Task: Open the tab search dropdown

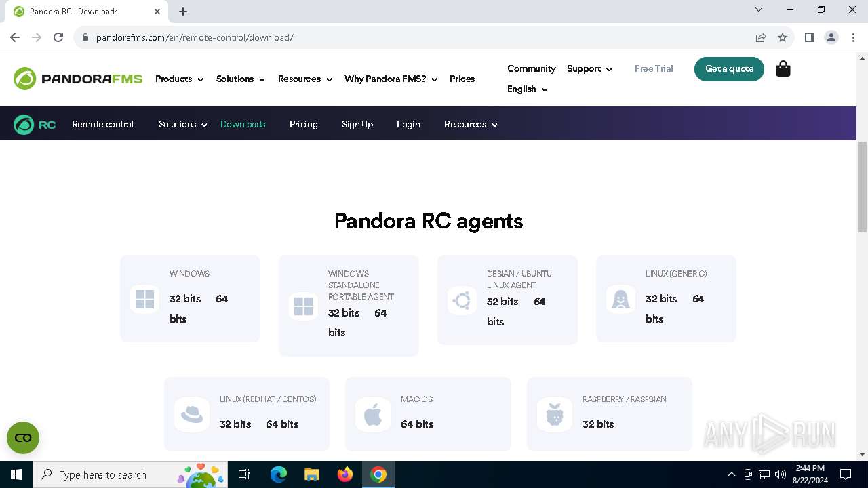Action: coord(759,9)
